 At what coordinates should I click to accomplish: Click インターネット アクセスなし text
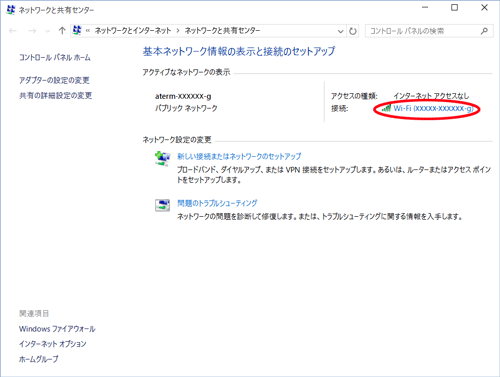coord(431,96)
